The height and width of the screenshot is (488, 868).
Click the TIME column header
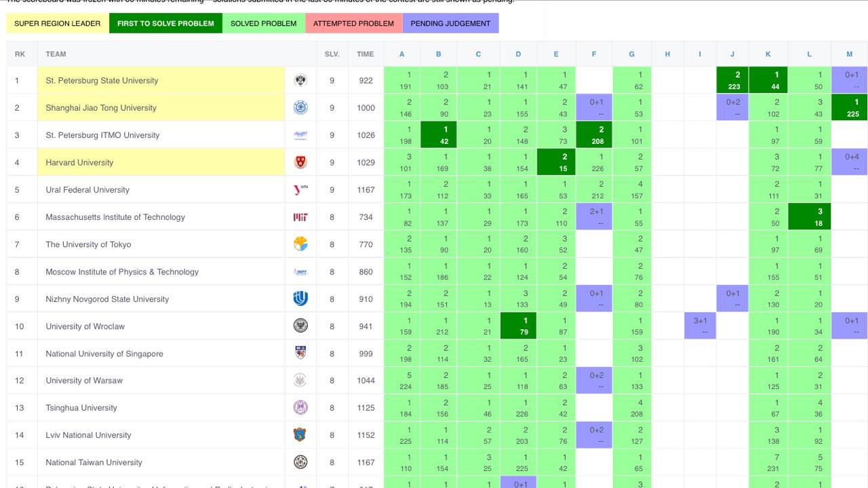click(366, 54)
